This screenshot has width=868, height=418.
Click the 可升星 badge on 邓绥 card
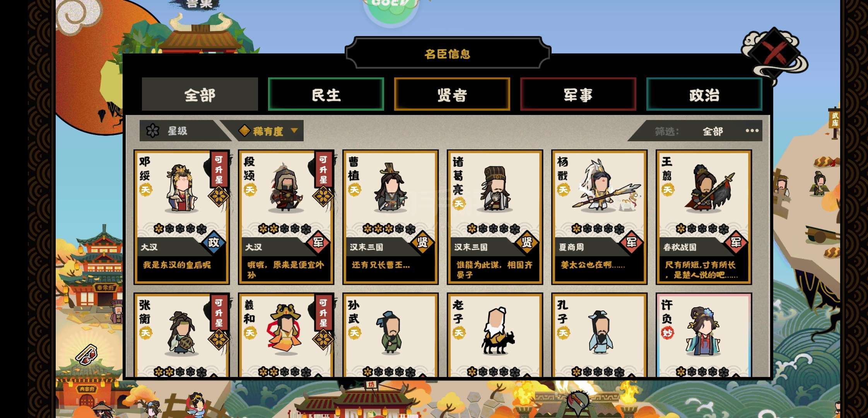pyautogui.click(x=219, y=170)
